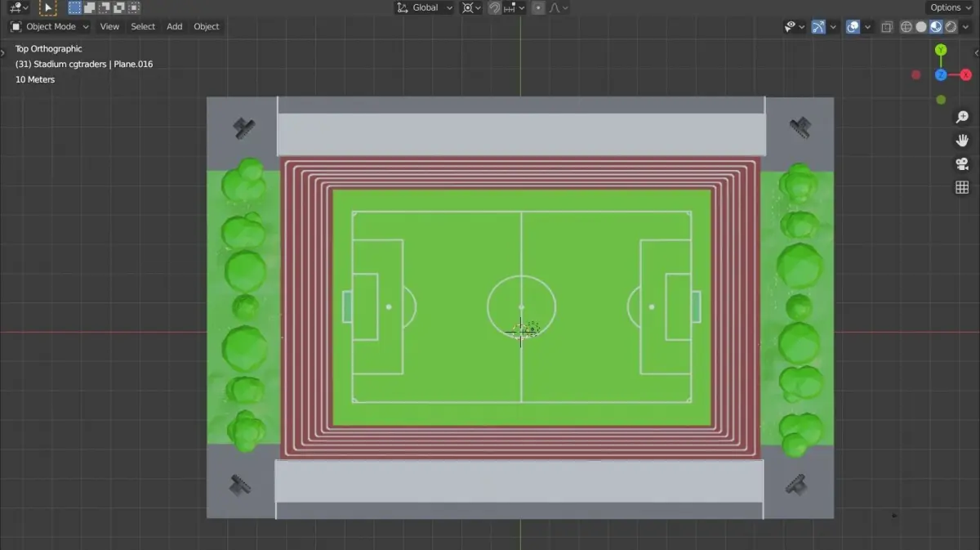Switch to wireframe shading
Screen dimensions: 980x550
(x=906, y=26)
